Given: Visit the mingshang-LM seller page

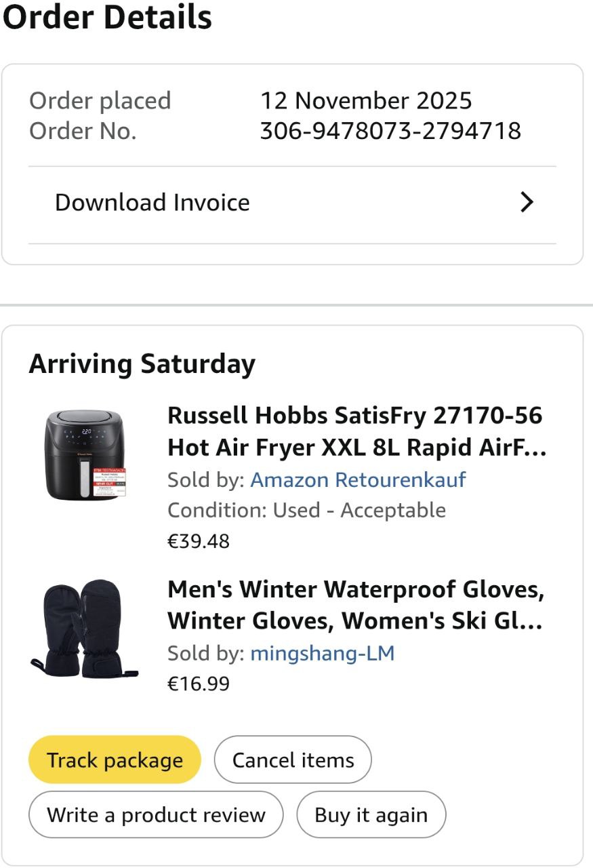Looking at the screenshot, I should click(x=322, y=654).
